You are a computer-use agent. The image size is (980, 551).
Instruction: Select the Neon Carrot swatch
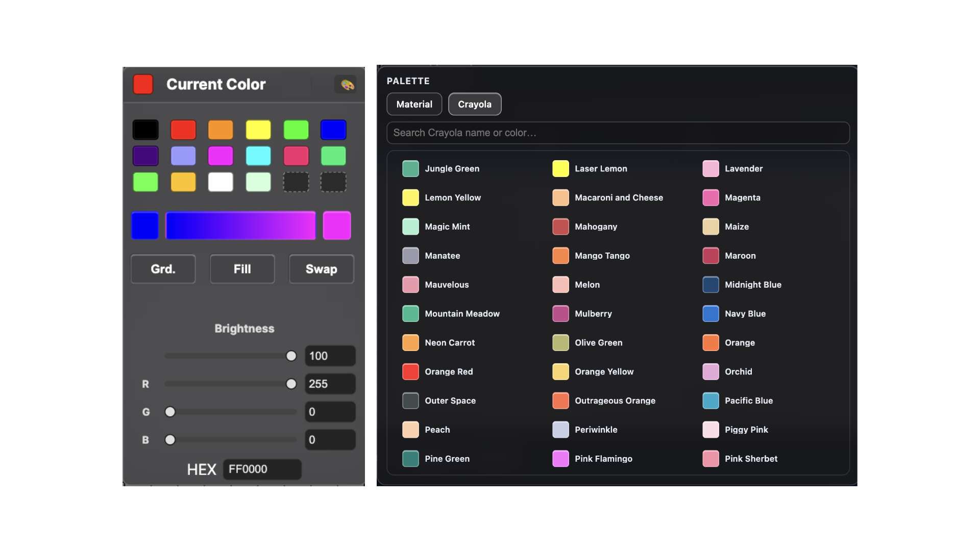point(410,342)
